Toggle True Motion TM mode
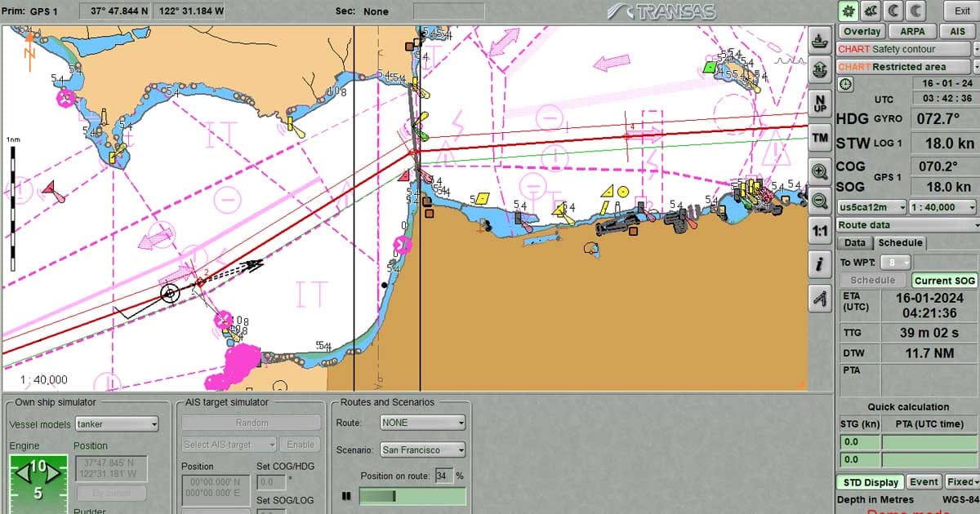This screenshot has width=980, height=514. [x=820, y=138]
